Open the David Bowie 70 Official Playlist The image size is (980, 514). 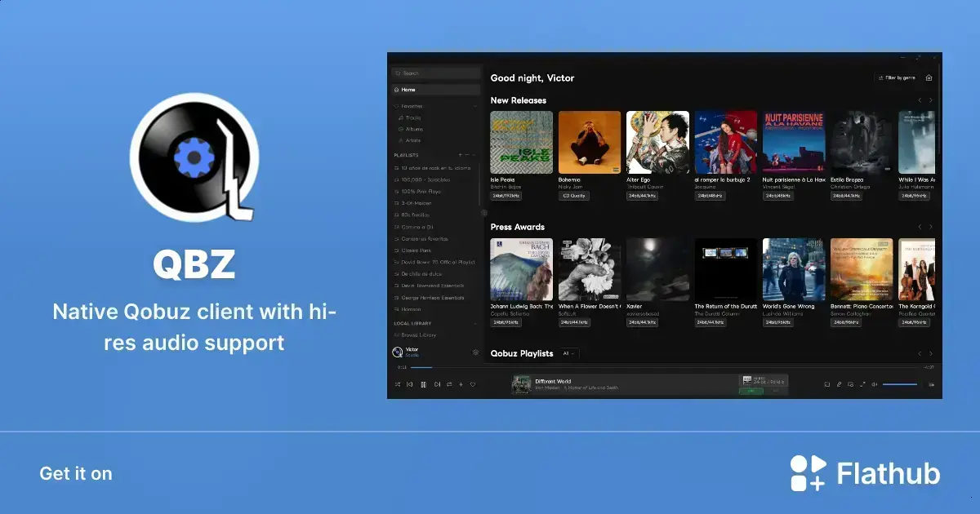click(434, 262)
